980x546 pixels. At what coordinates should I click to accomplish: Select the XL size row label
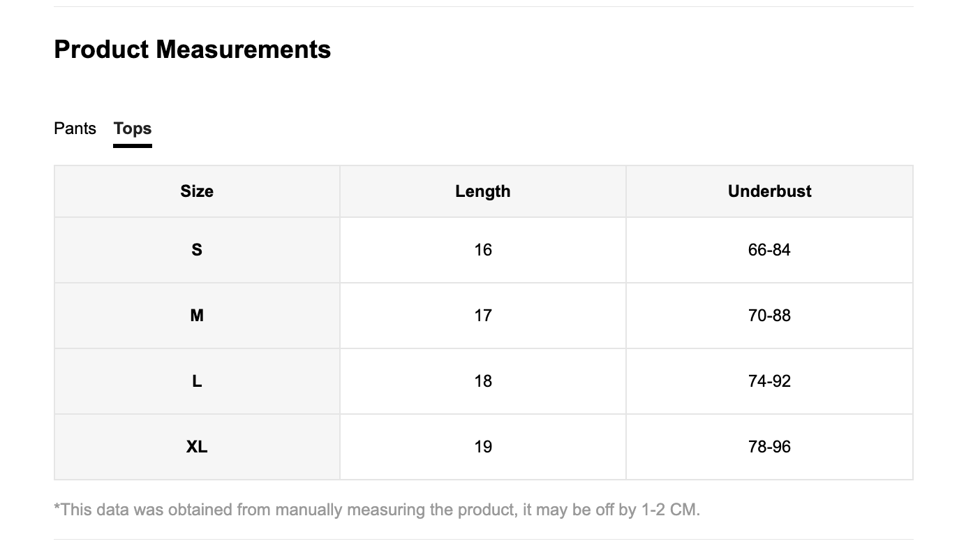[197, 447]
